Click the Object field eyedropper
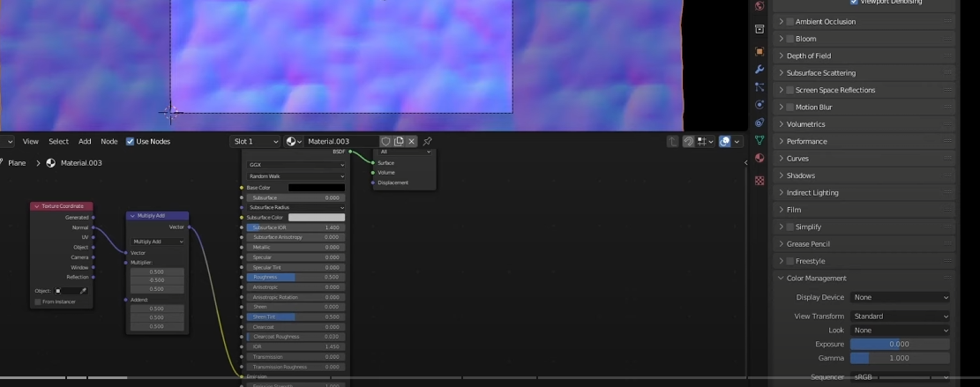Viewport: 980px width, 387px height. click(x=83, y=291)
